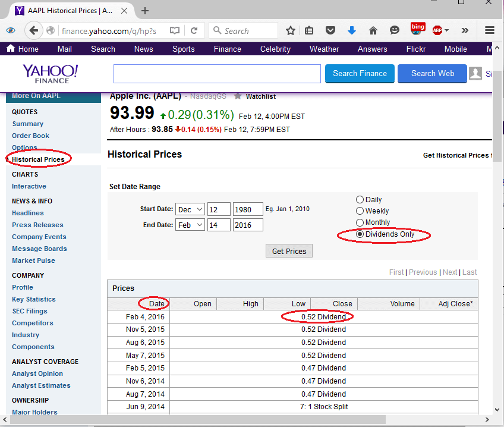Bookmark this page with the star icon
The image size is (504, 427).
290,30
